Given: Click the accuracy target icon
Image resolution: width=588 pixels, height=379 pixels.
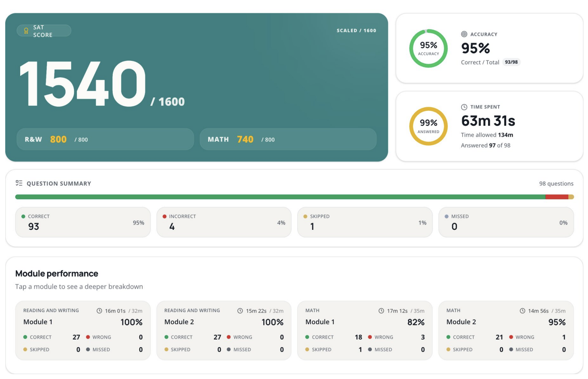Looking at the screenshot, I should (x=464, y=34).
